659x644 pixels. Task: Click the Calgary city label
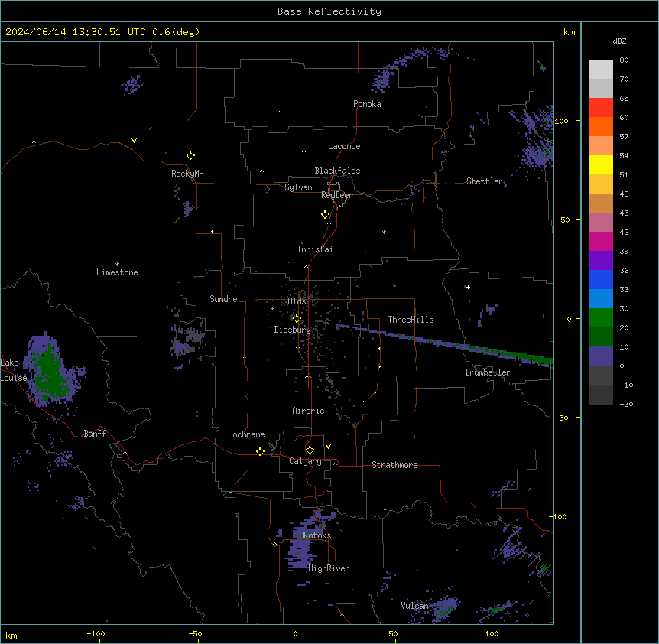[305, 461]
